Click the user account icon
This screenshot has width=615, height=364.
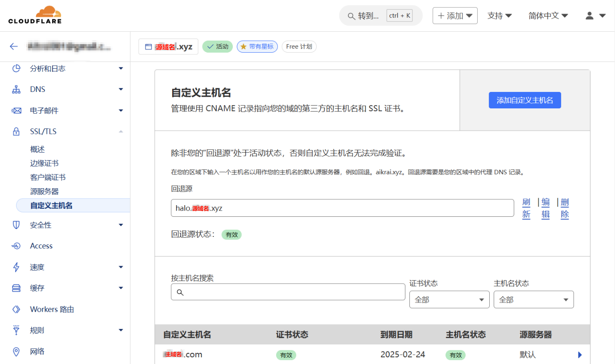(590, 16)
